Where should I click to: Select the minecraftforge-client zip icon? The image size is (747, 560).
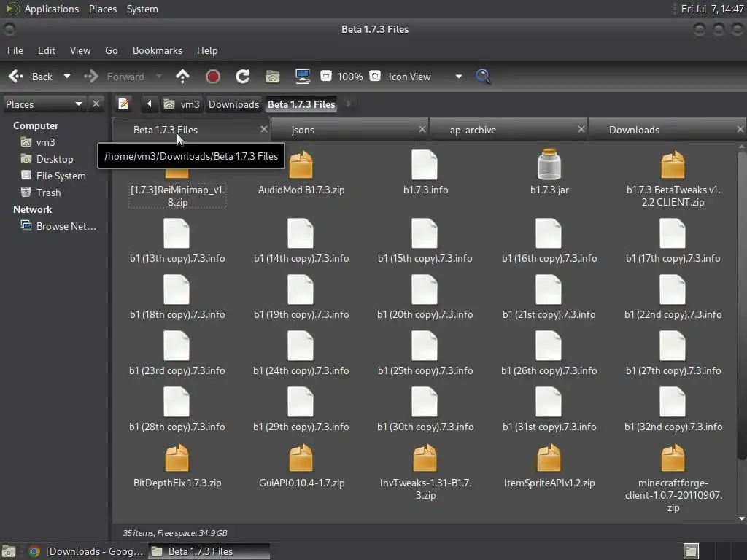[673, 458]
